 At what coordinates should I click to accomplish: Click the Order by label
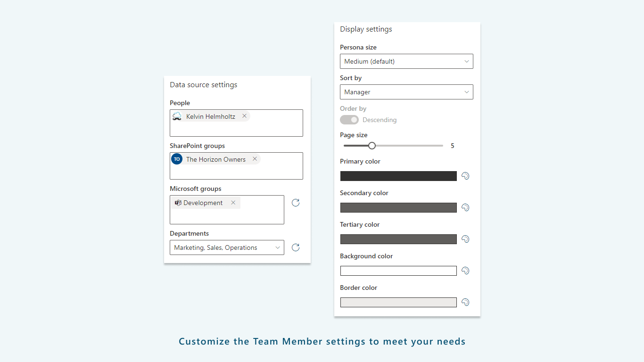[353, 108]
